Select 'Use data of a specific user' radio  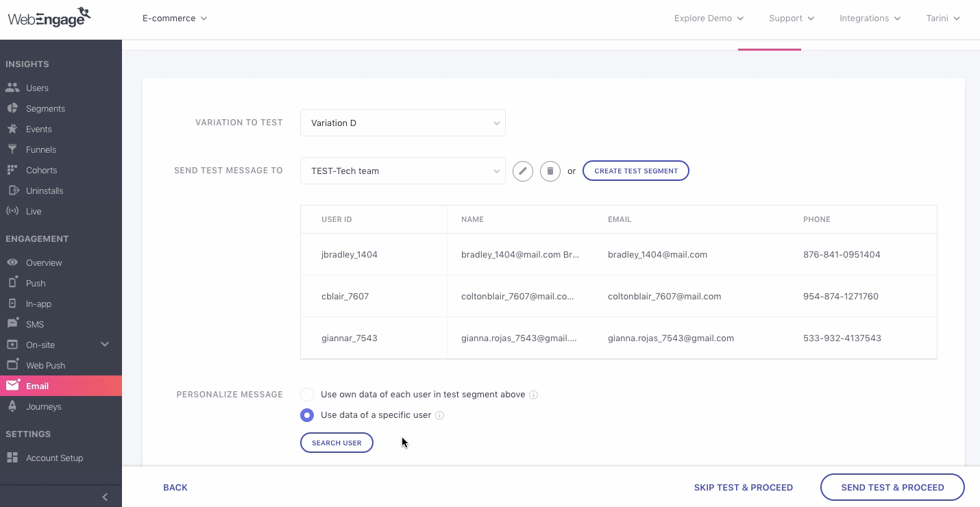[307, 415]
